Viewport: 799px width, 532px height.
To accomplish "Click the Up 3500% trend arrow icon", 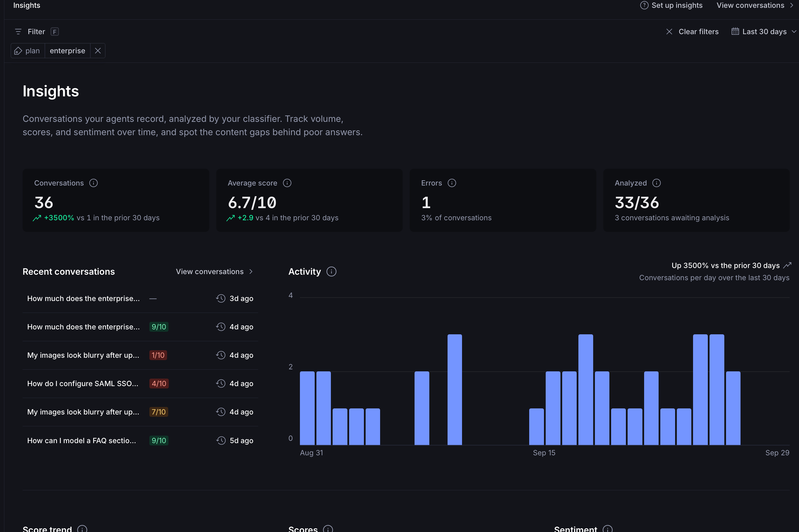I will [x=787, y=265].
